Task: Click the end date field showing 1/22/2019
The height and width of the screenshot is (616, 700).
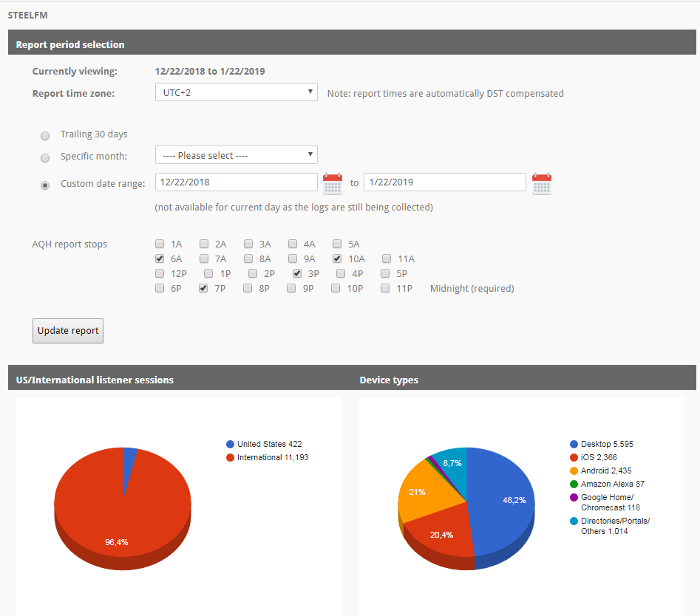Action: coord(444,182)
